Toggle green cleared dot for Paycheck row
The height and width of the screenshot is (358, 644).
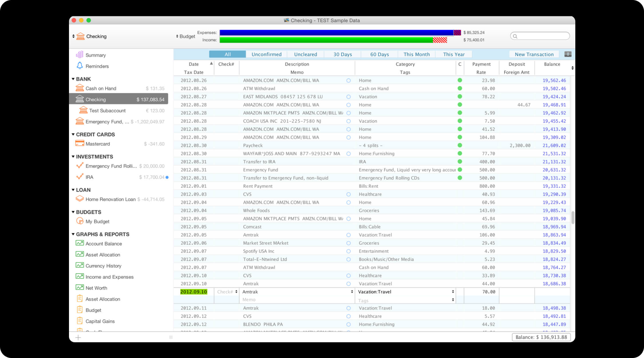[x=460, y=145]
